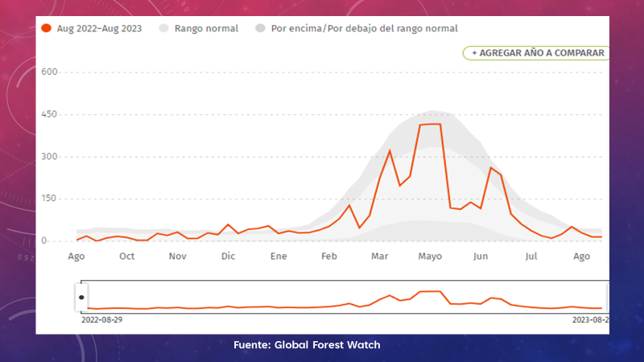Click the 'Aug 2022–Aug 2023' legend label
The width and height of the screenshot is (644, 362).
(99, 28)
